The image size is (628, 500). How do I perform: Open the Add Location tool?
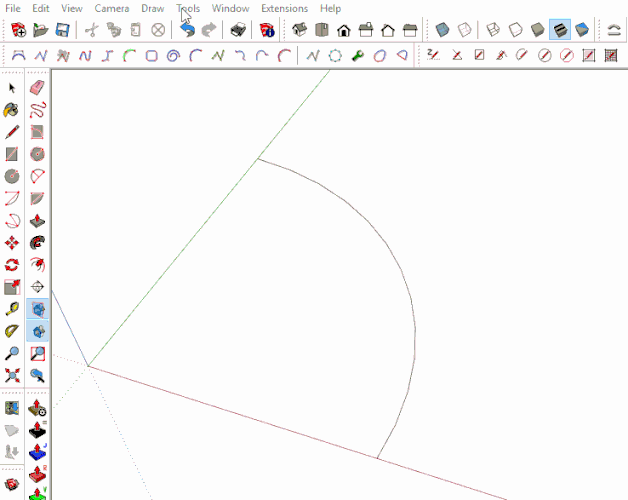coord(12,408)
